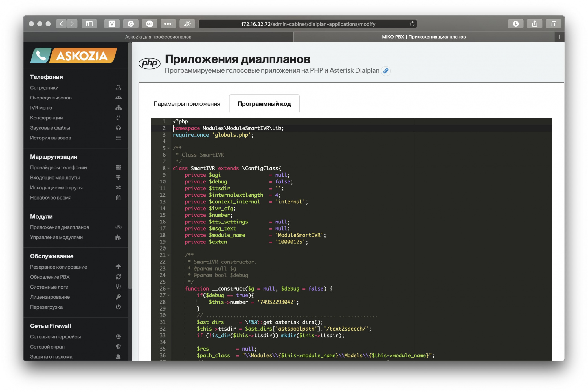Click the chain link icon after page subtitle

(386, 71)
